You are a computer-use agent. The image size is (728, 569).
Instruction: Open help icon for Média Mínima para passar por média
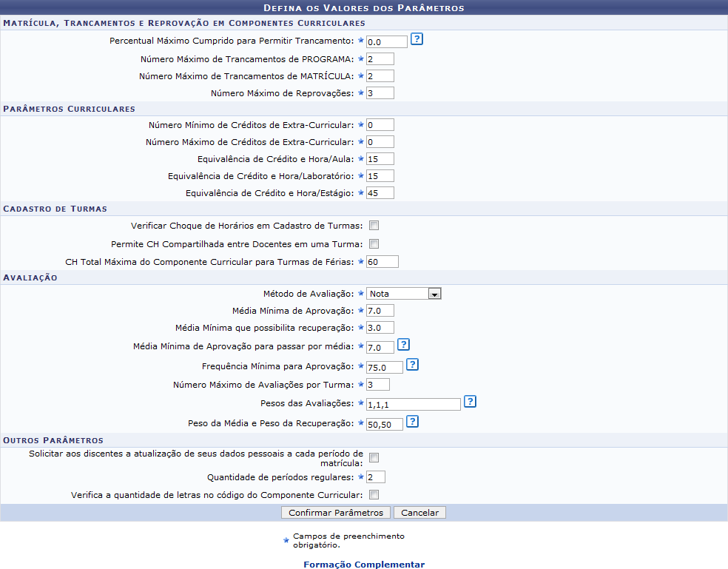[403, 345]
